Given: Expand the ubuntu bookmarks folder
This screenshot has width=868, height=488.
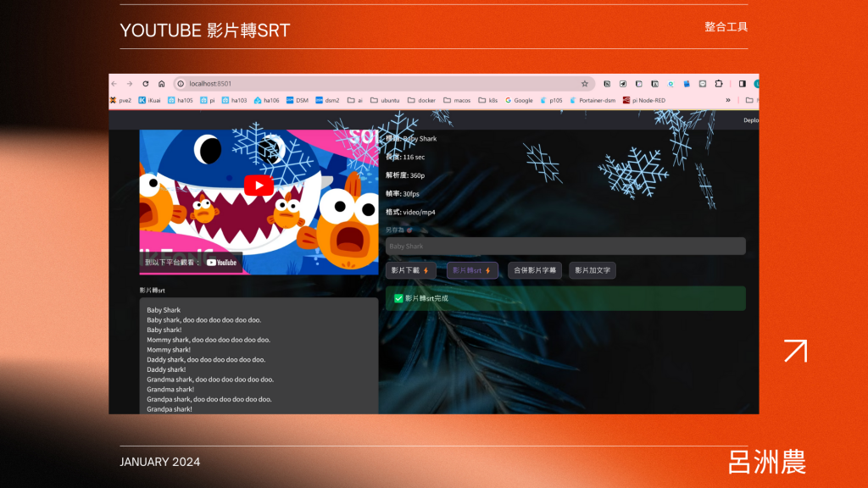Looking at the screenshot, I should pyautogui.click(x=385, y=100).
